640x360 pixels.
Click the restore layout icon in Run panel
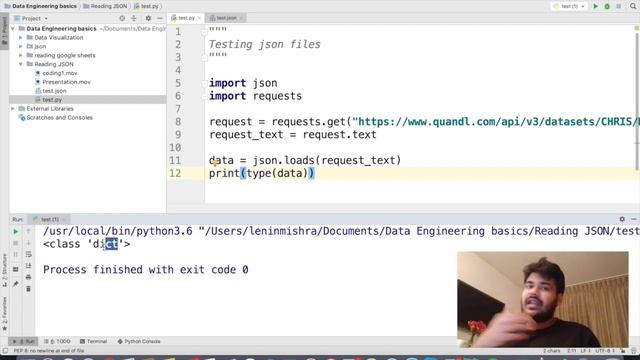pos(16,269)
